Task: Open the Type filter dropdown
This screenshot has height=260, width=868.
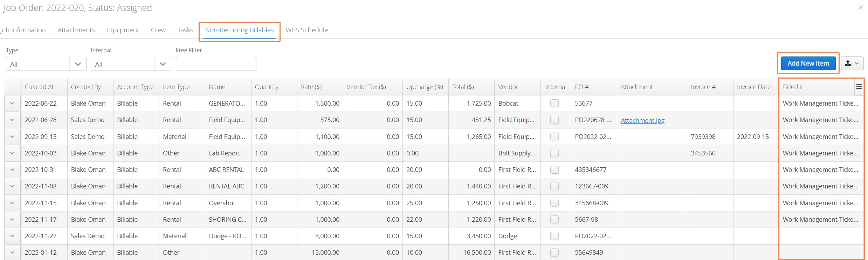Action: tap(46, 64)
